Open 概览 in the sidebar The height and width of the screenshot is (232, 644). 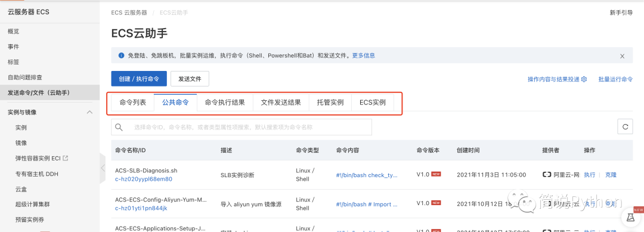point(14,31)
